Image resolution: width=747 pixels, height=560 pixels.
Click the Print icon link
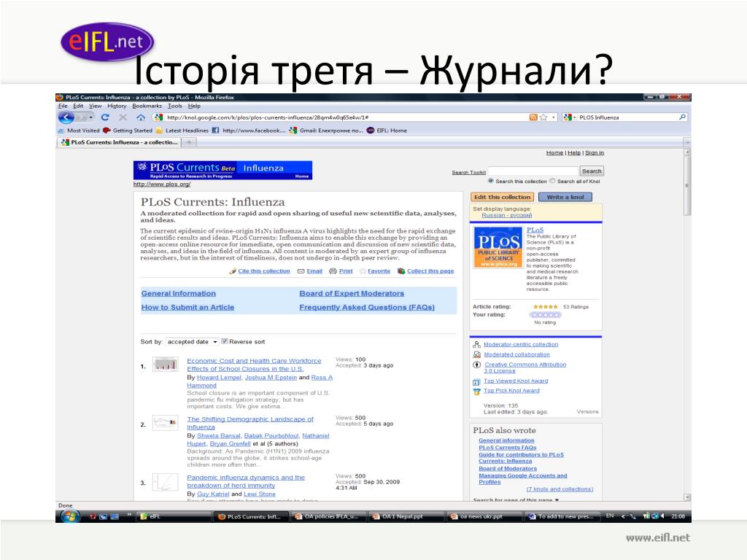pyautogui.click(x=341, y=271)
